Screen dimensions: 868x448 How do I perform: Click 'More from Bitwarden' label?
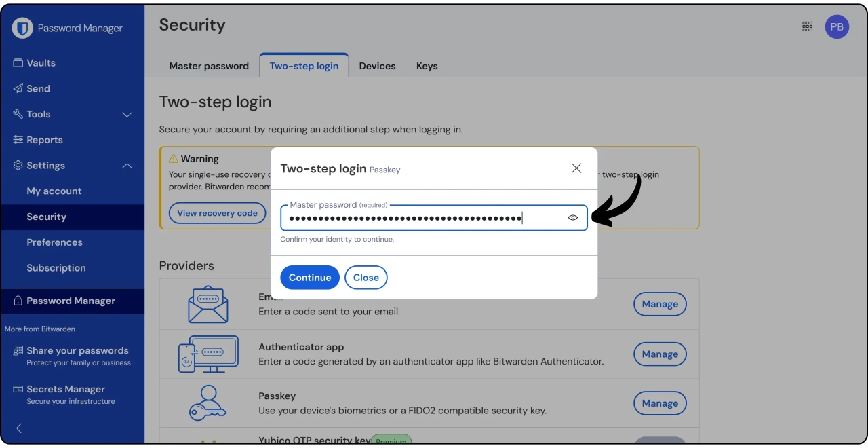point(40,329)
